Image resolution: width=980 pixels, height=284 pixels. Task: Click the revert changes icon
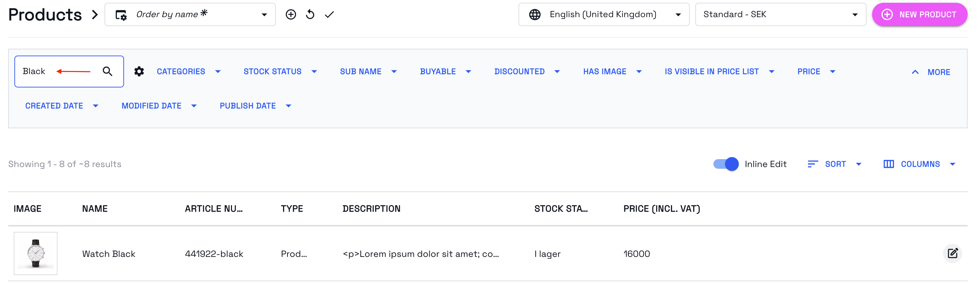[x=310, y=14]
